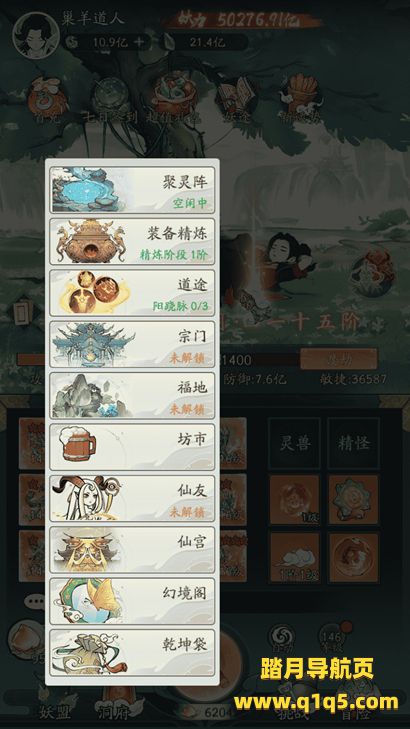The image size is (410, 729).
Task: Tap the 宗门 temple icon entry
Action: pyautogui.click(x=132, y=345)
